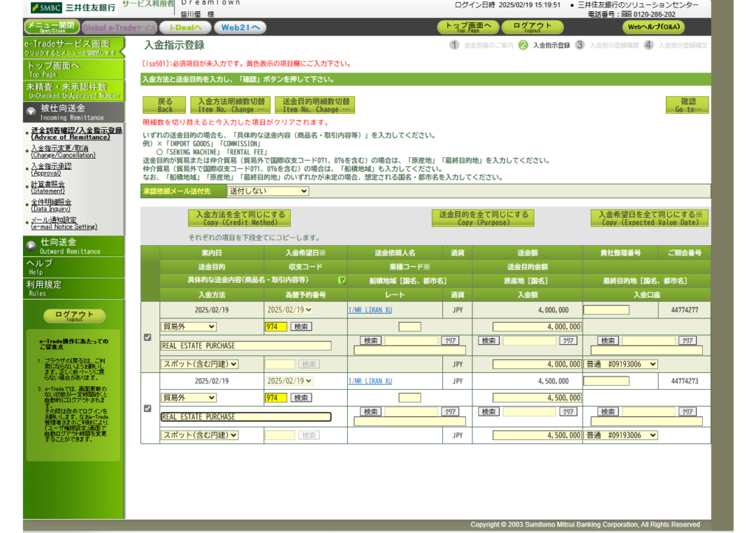Open first row 貿易外 purpose dropdown

pos(188,326)
